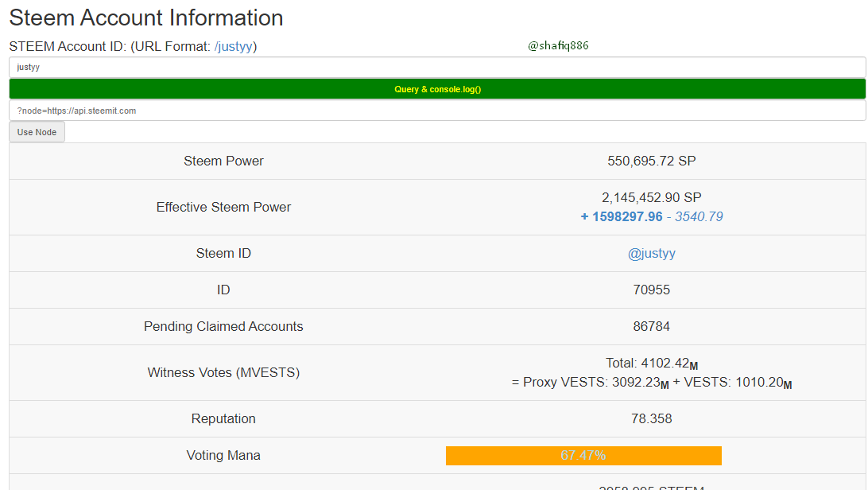Click the Steem Account Information heading
Screen dimensions: 868x490
point(146,17)
